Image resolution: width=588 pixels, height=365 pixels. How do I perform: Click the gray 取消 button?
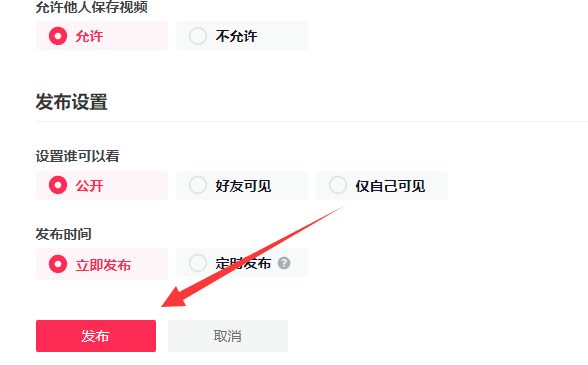click(228, 336)
